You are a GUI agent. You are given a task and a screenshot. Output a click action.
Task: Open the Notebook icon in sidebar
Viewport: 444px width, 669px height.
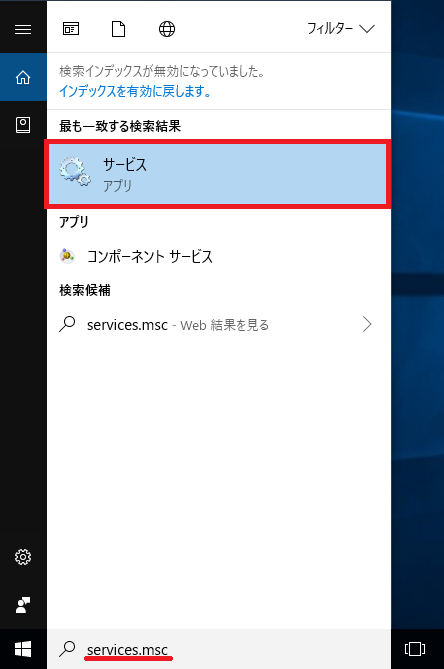[x=23, y=125]
